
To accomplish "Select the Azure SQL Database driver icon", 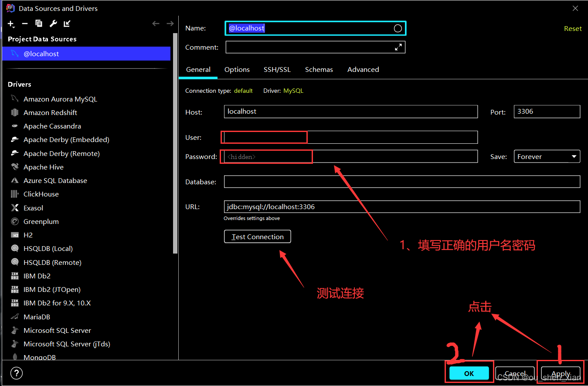I will coord(15,180).
